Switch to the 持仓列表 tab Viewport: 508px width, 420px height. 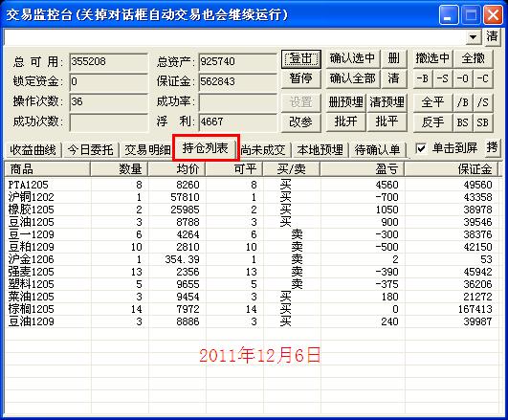pyautogui.click(x=206, y=148)
